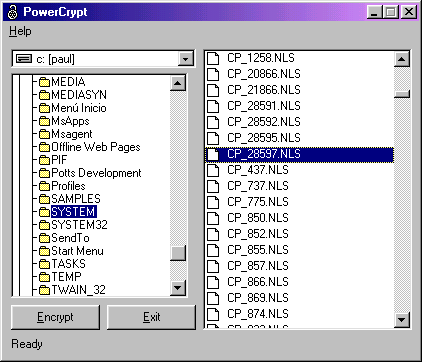The height and width of the screenshot is (362, 422).
Task: Click the folder list scrollbar thumb
Action: [x=178, y=253]
